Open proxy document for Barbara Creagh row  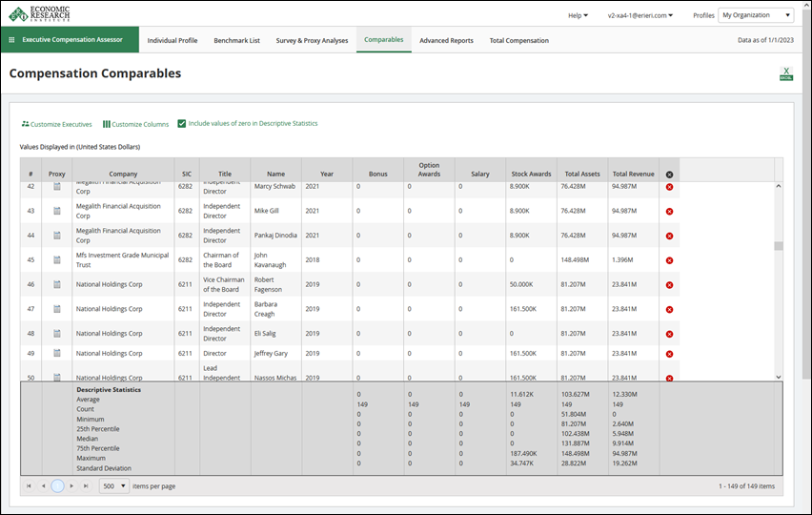point(57,309)
